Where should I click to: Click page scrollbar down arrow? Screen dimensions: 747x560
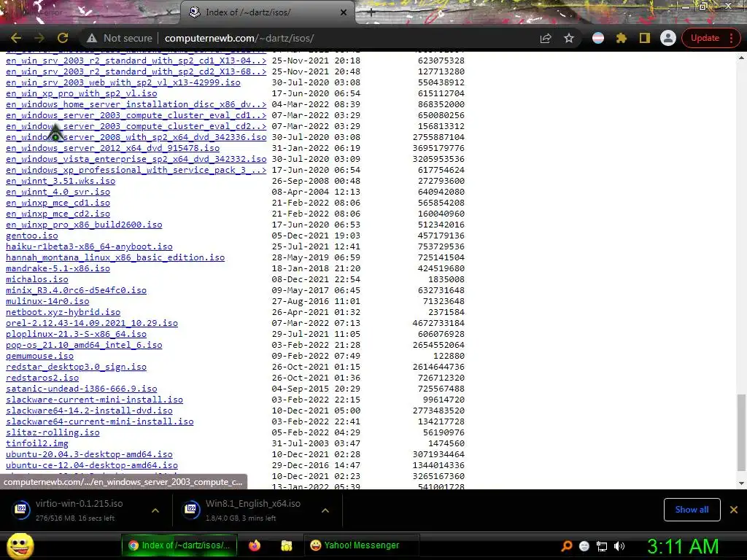(741, 483)
